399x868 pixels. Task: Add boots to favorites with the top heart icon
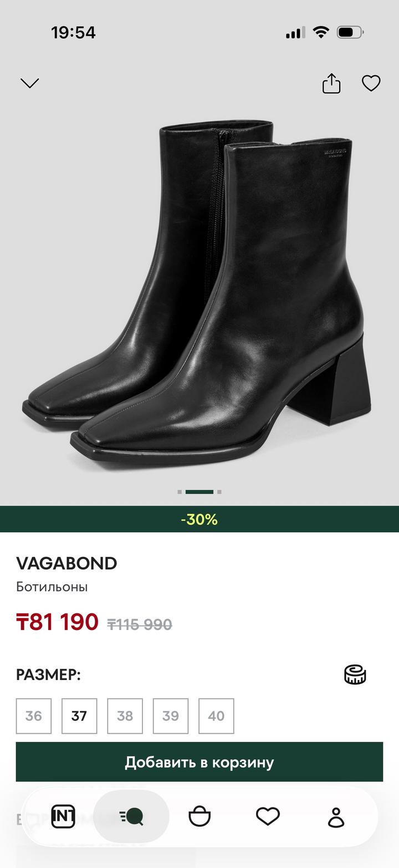tap(371, 83)
